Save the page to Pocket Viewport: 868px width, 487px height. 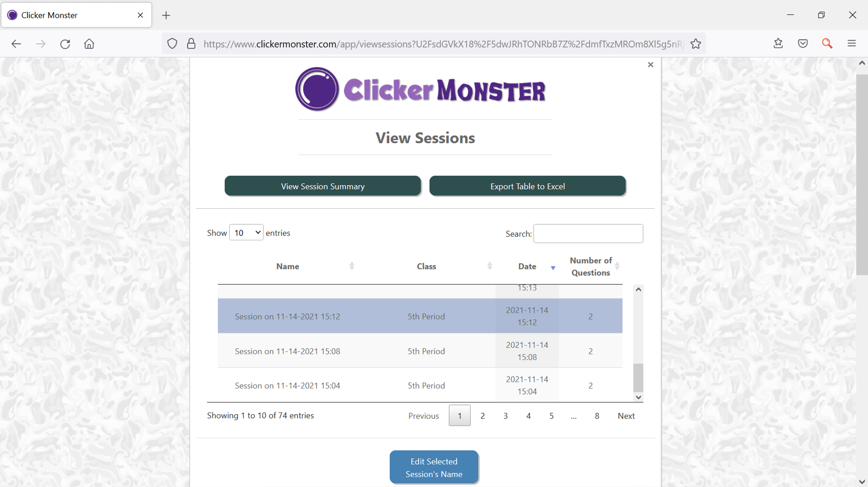(x=802, y=43)
